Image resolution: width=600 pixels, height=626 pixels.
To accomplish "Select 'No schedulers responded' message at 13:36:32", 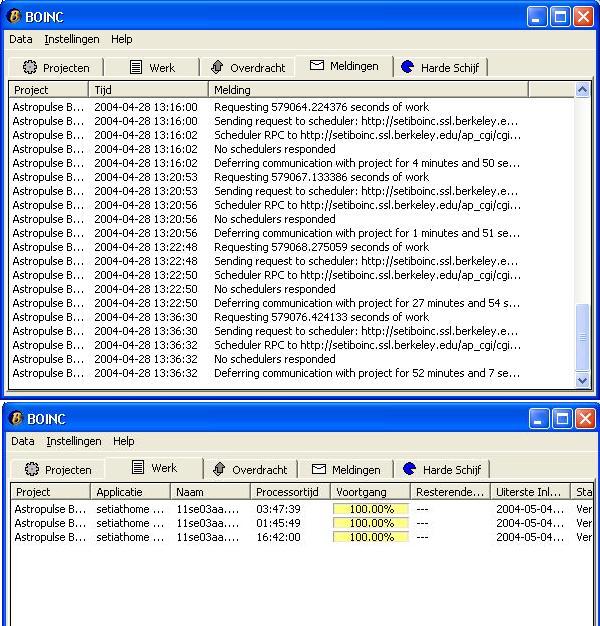I will 275,359.
